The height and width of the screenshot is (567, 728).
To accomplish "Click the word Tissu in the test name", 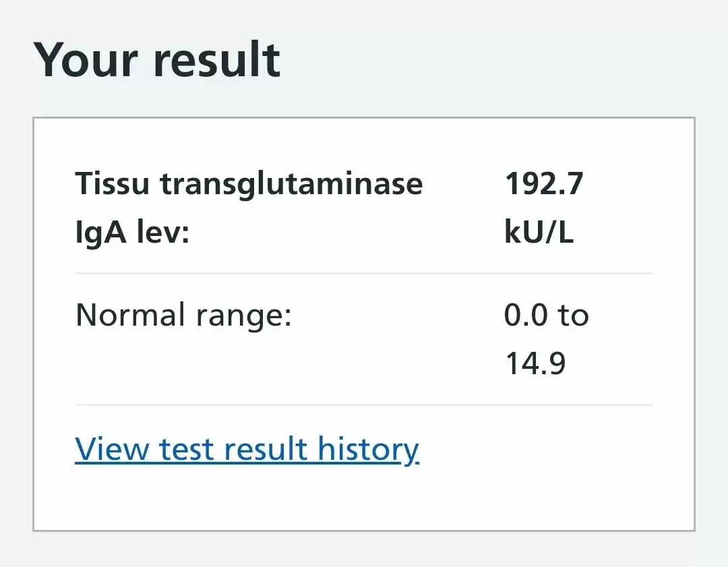I will [112, 184].
